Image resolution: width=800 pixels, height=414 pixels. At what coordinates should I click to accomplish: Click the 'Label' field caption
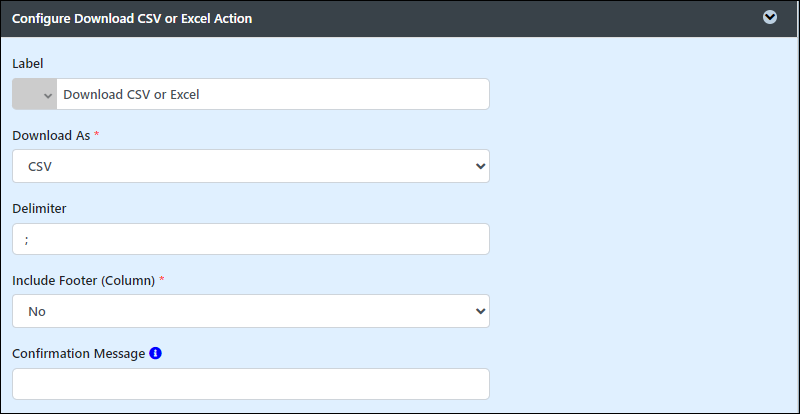click(28, 63)
